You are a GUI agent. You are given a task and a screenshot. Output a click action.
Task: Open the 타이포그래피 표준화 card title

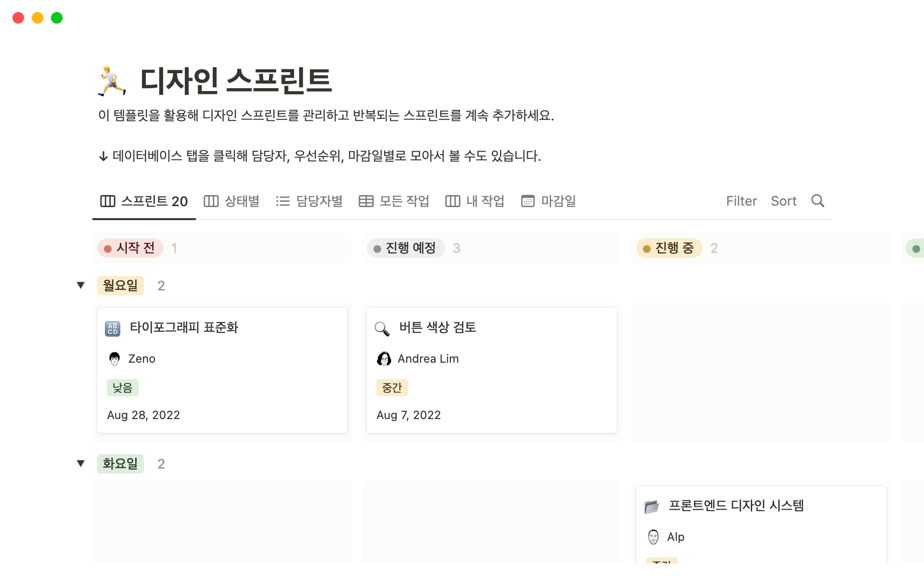pos(184,328)
